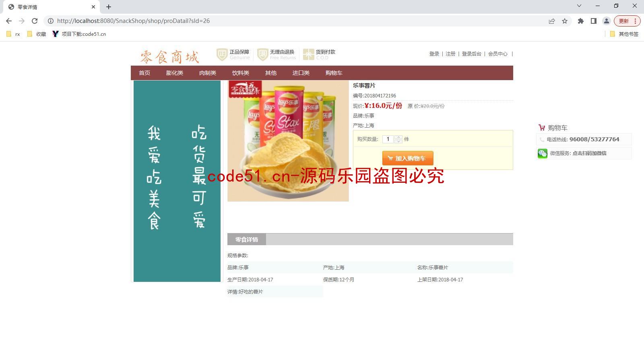Select the 零食详情 tab

[247, 240]
